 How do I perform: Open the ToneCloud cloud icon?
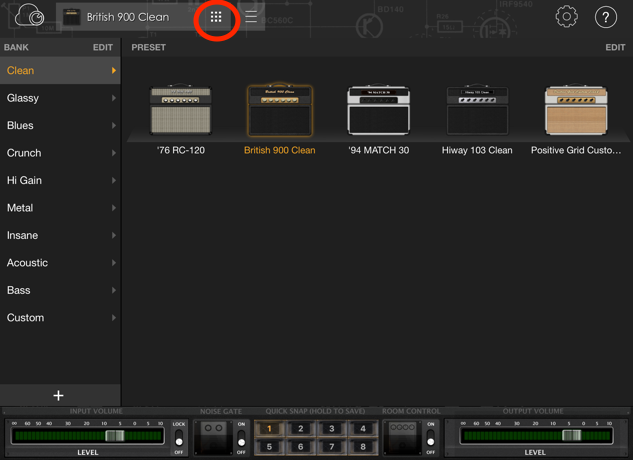29,16
